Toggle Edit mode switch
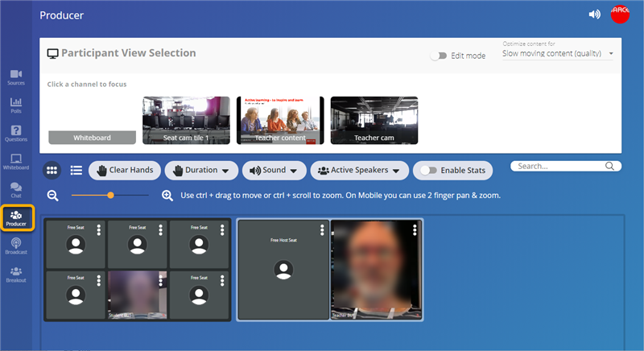This screenshot has width=644, height=351. click(x=438, y=56)
